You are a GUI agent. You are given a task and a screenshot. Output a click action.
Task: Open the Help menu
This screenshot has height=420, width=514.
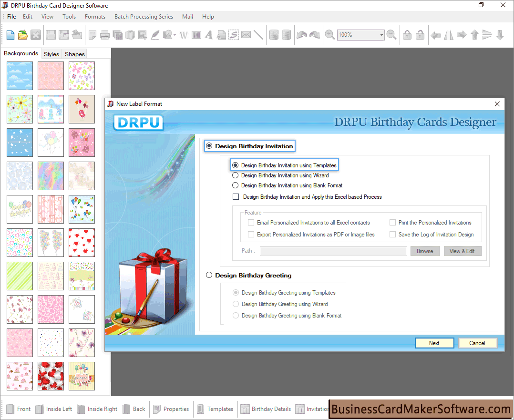[208, 16]
